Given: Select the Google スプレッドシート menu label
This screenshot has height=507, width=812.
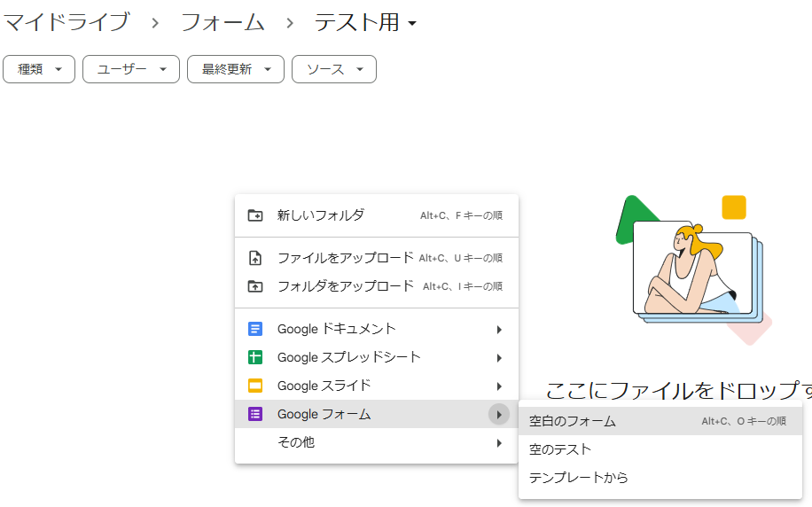Looking at the screenshot, I should [x=349, y=357].
